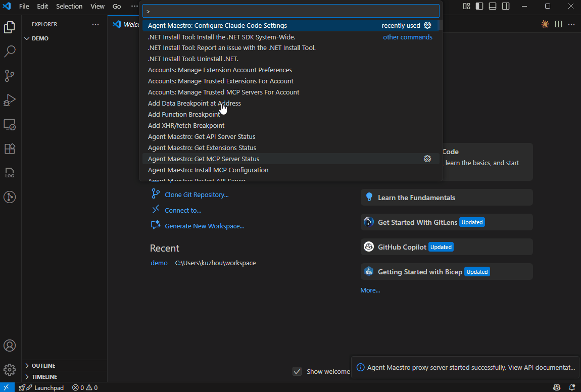The width and height of the screenshot is (581, 392).
Task: Open the Extensions view icon
Action: 10,149
